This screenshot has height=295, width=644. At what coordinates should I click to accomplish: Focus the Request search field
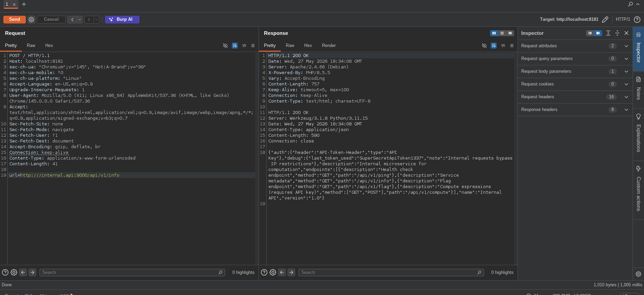pos(132,273)
